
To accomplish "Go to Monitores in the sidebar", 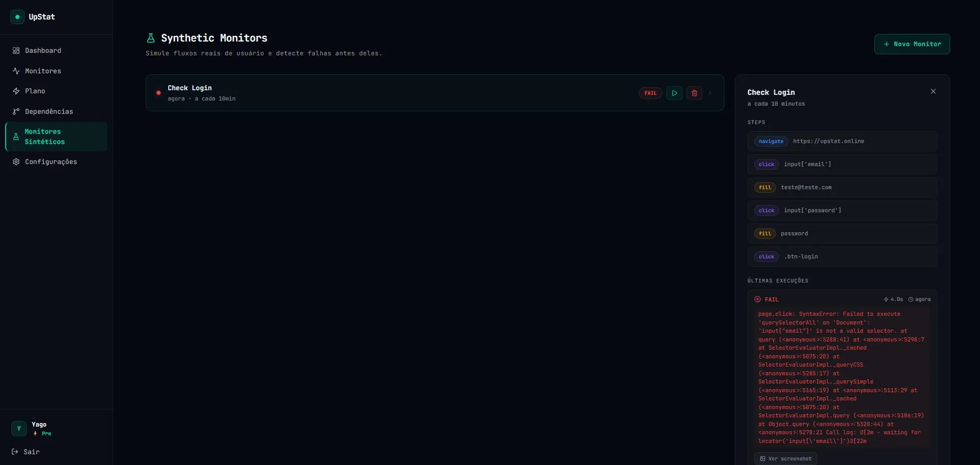I will 56,71.
